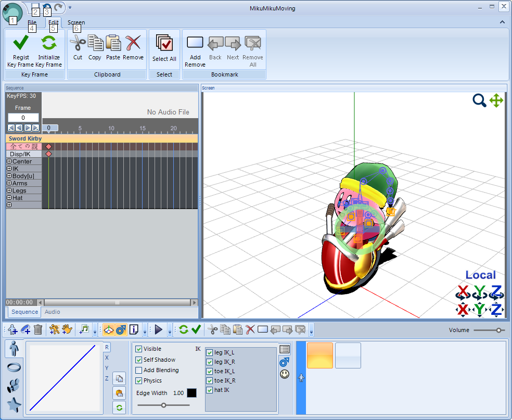Expand the Center bone group
This screenshot has width=512, height=420.
coord(9,161)
